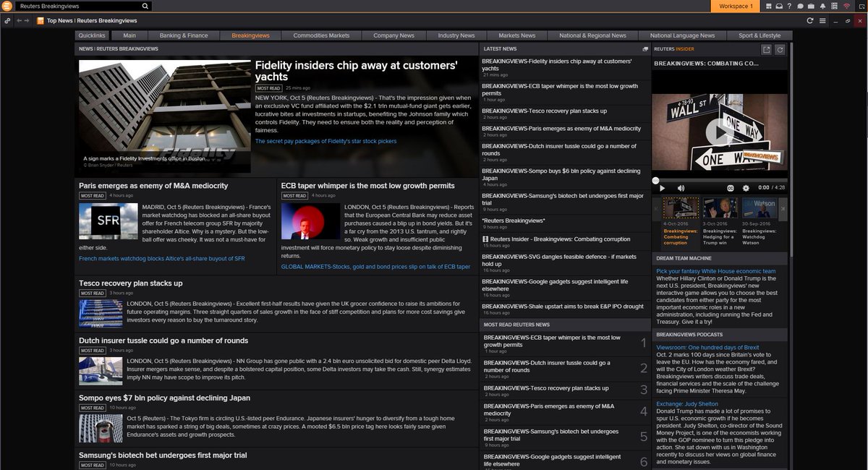The width and height of the screenshot is (868, 470).
Task: Switch to Banking & Finance tab
Action: [x=184, y=35]
